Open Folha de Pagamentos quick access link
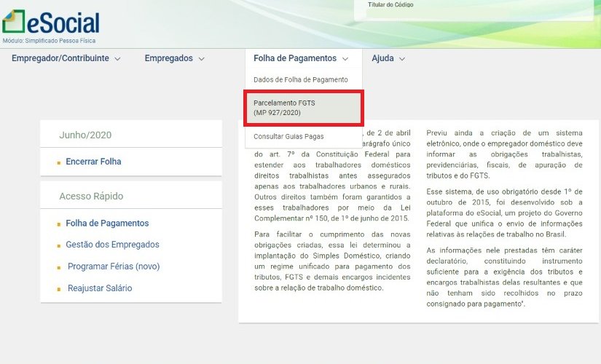The height and width of the screenshot is (364, 601). click(107, 223)
